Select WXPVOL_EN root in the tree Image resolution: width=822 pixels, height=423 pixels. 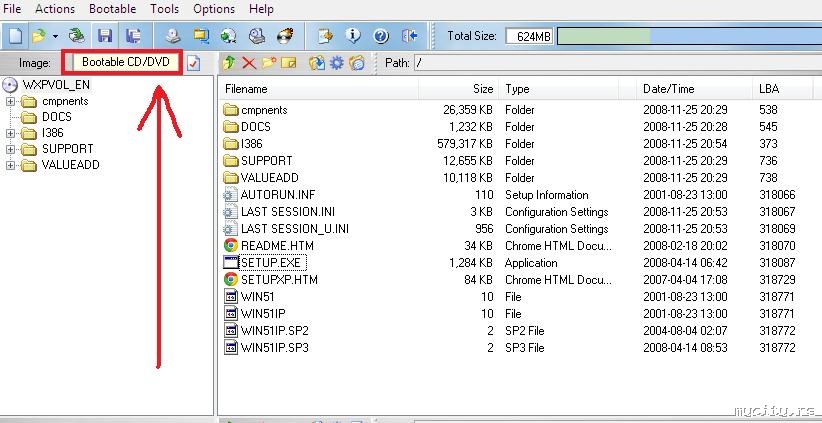[x=56, y=85]
